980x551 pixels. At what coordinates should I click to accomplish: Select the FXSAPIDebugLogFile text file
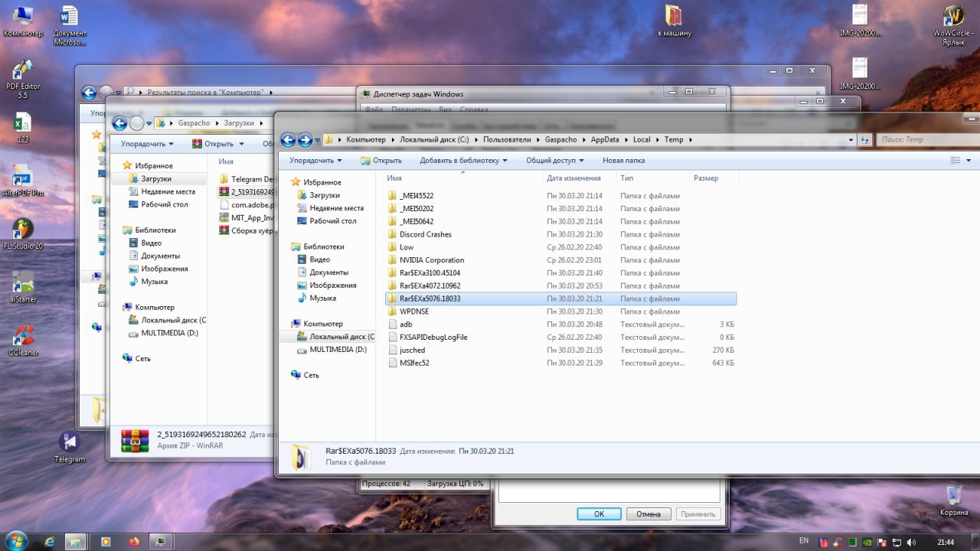click(x=433, y=337)
